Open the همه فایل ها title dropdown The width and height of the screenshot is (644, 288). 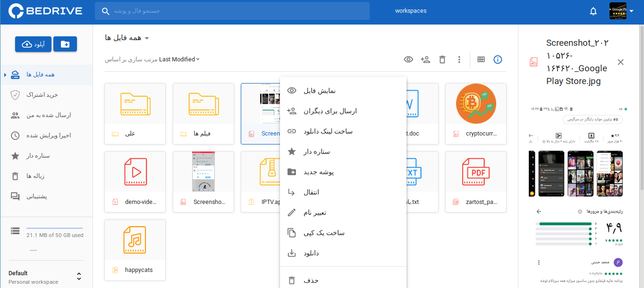127,38
